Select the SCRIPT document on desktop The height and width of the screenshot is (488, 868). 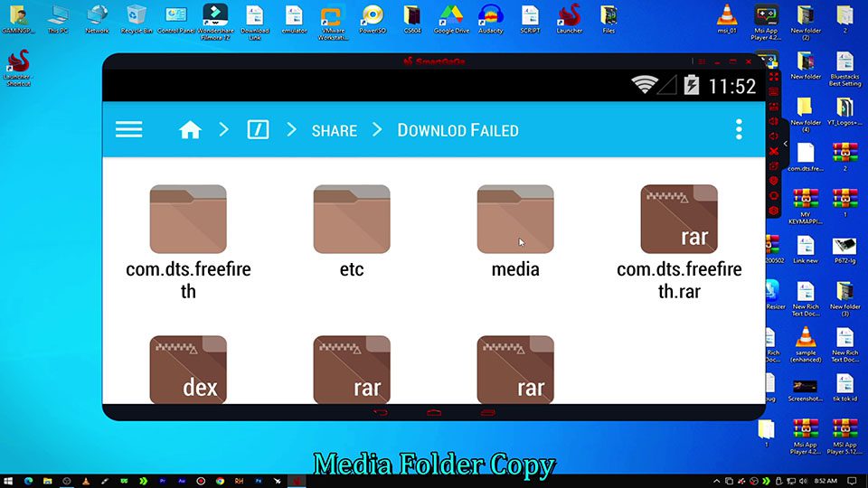pyautogui.click(x=530, y=19)
